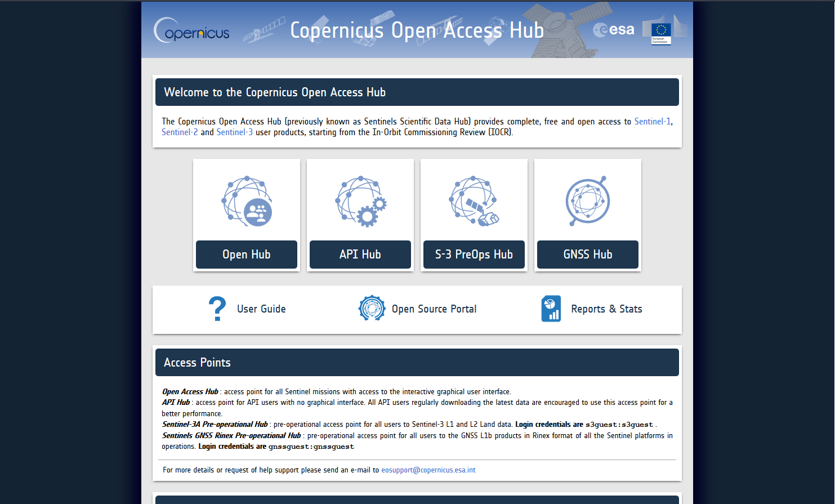The height and width of the screenshot is (504, 835).
Task: Click the S-3 PreOps satellite globe icon
Action: click(x=474, y=201)
